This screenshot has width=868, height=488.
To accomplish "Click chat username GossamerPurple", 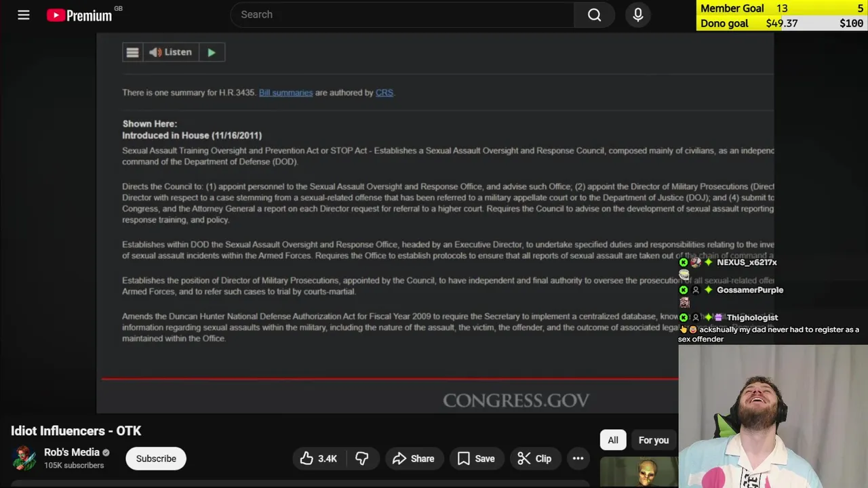I will point(750,290).
